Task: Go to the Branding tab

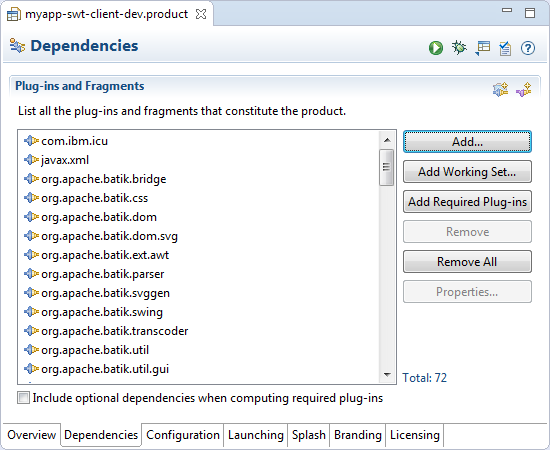Action: tap(357, 435)
